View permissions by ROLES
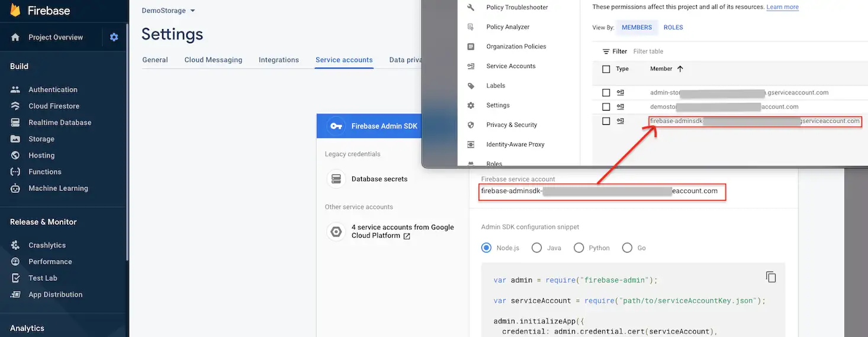Image resolution: width=868 pixels, height=337 pixels. pos(673,27)
